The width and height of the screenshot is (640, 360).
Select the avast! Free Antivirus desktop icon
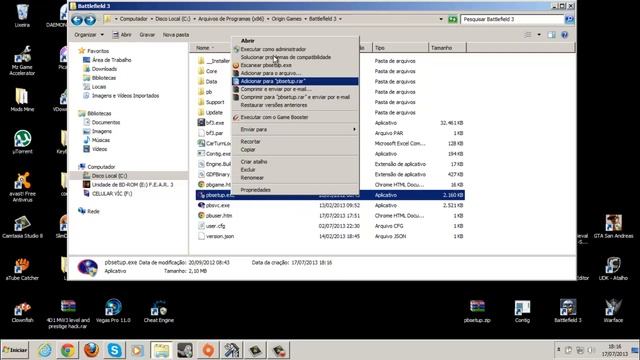[22, 187]
